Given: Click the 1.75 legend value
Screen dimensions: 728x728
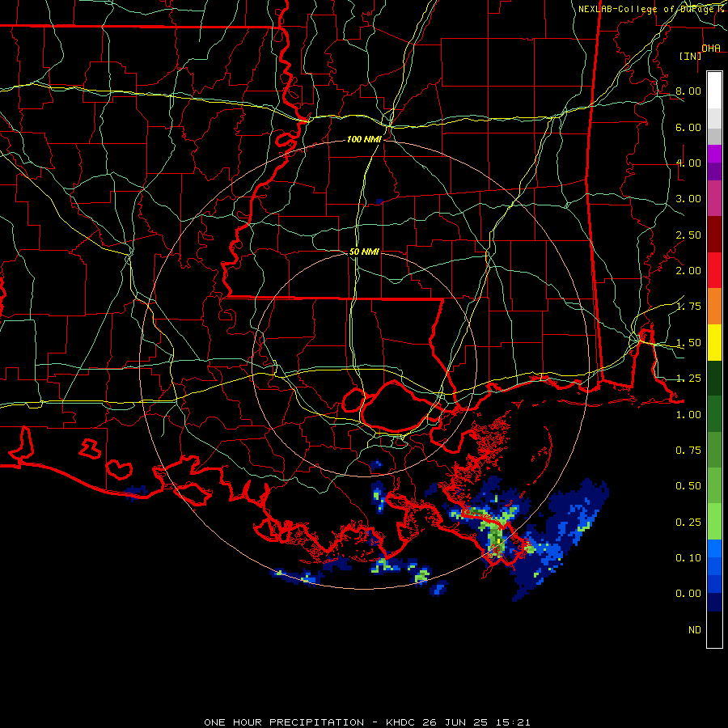Looking at the screenshot, I should tap(688, 307).
